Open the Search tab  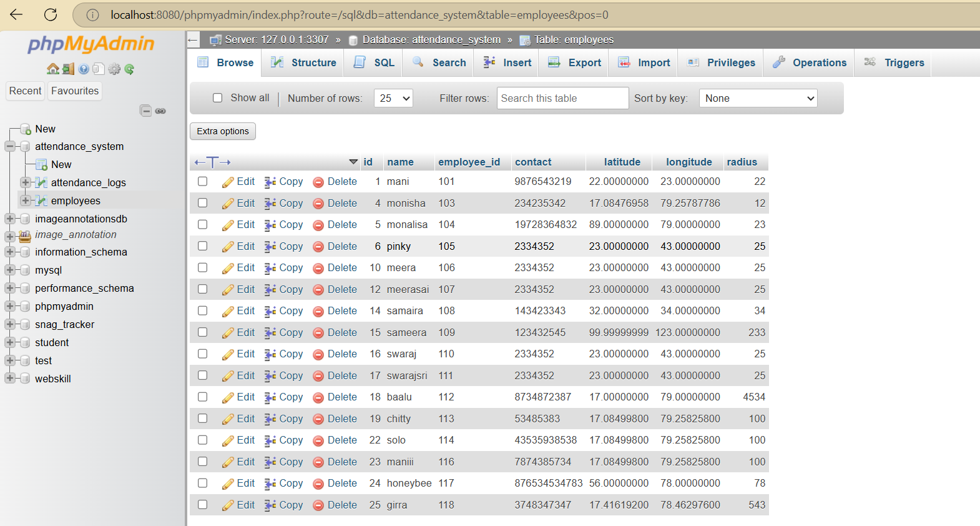[439, 62]
